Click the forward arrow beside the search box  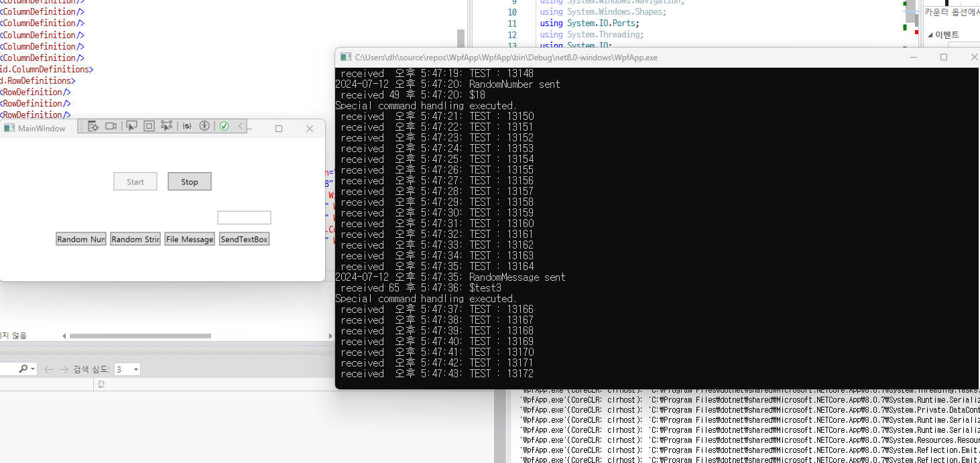tap(64, 369)
